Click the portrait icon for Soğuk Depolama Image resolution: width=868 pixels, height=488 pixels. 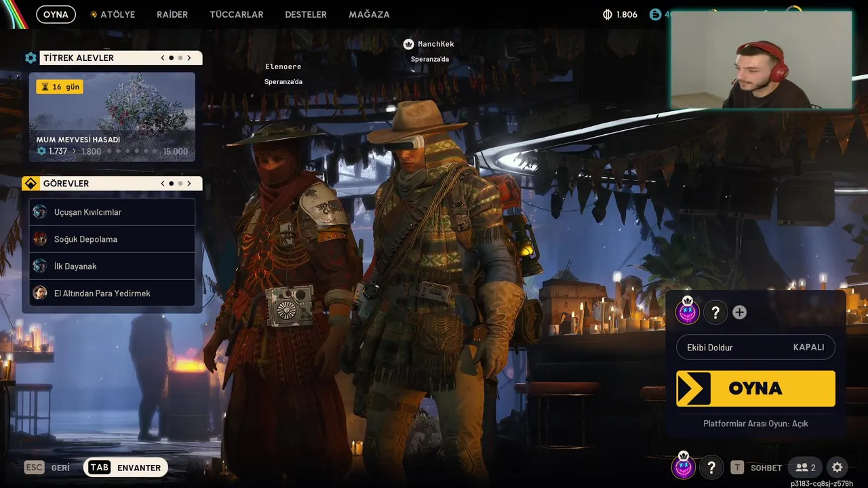[x=40, y=239]
